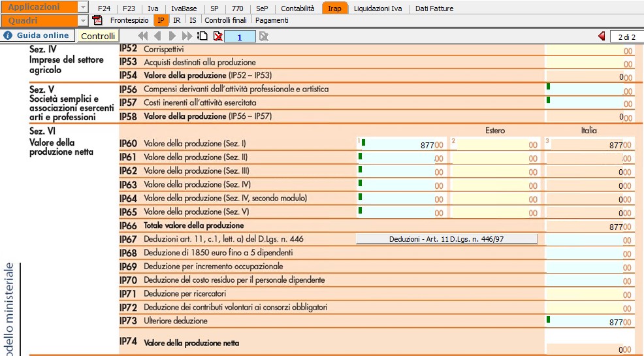Click the IP65 first column field

point(400,212)
